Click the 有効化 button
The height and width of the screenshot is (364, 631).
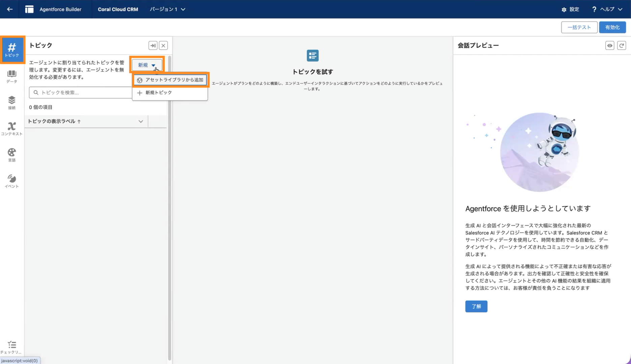click(612, 27)
